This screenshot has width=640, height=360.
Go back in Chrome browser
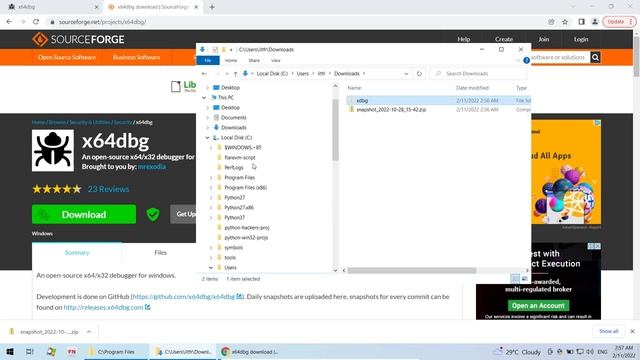pyautogui.click(x=9, y=22)
